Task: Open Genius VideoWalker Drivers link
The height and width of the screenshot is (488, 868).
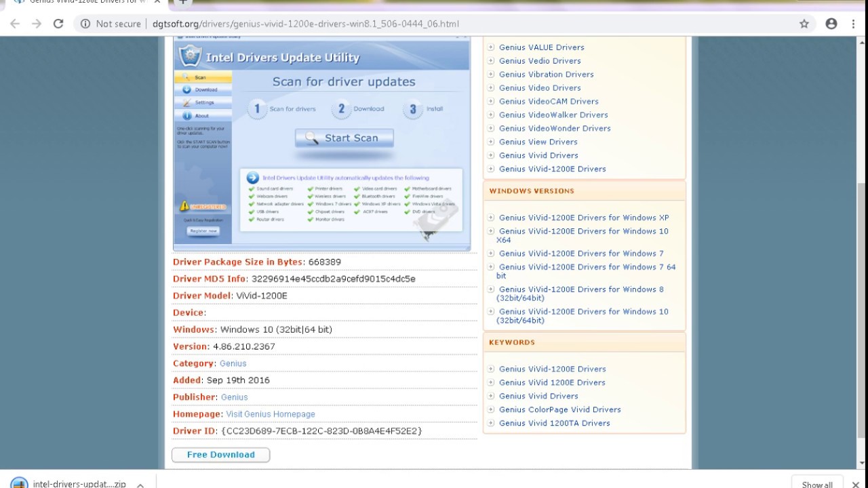Action: [x=553, y=115]
